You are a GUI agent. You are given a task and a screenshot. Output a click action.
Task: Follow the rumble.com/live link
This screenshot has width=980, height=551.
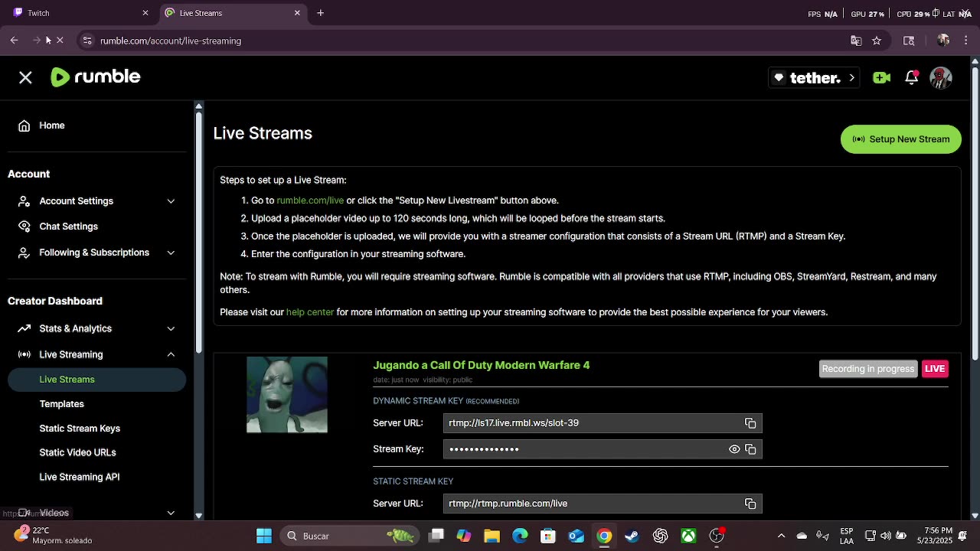(x=310, y=201)
